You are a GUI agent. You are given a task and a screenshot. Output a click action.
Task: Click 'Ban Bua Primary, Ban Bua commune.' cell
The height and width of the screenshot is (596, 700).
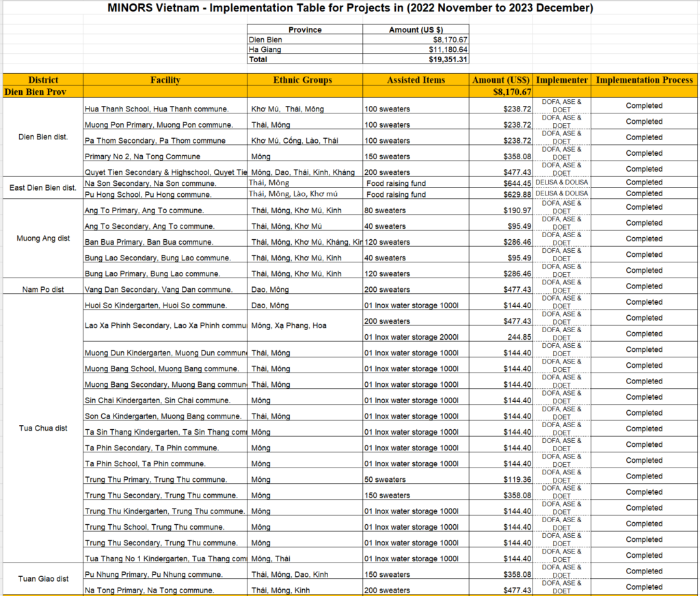pos(165,239)
